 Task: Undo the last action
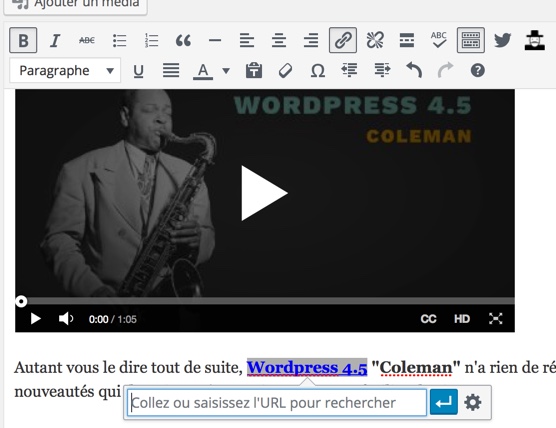pyautogui.click(x=414, y=71)
